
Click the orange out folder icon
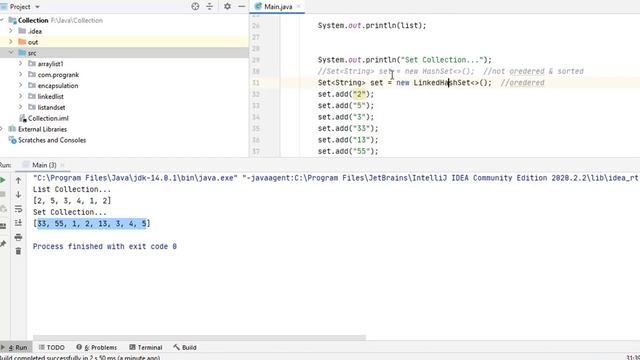22,42
